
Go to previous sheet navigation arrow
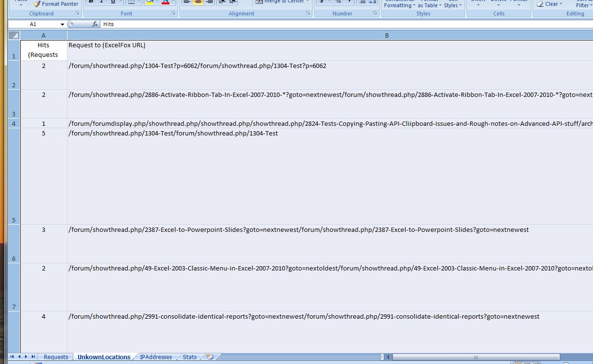pos(19,357)
